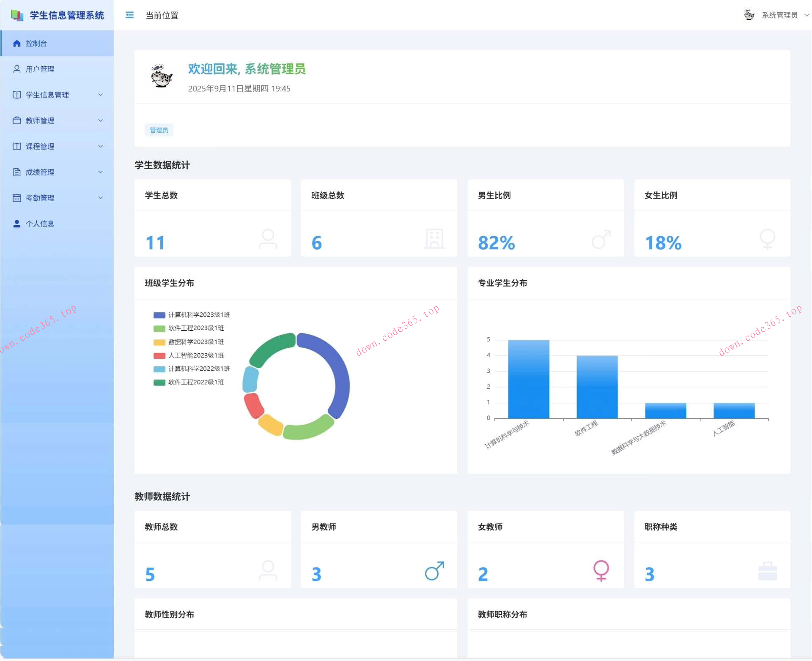Image resolution: width=812 pixels, height=661 pixels.
Task: Select 成绩管理 in the sidebar
Action: coord(40,172)
